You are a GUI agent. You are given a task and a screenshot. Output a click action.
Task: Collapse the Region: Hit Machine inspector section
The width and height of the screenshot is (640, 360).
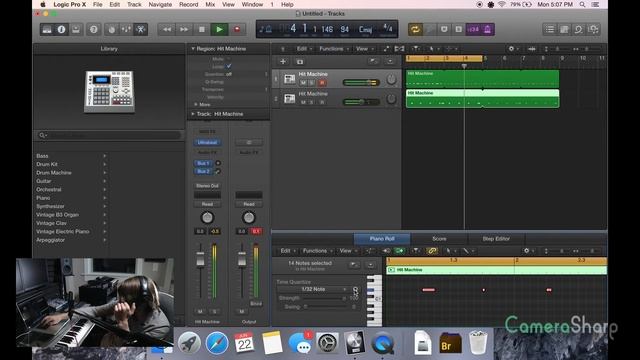tap(193, 49)
